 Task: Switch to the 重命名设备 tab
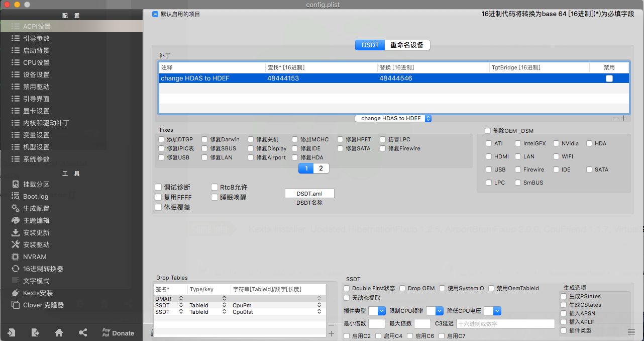click(x=407, y=45)
